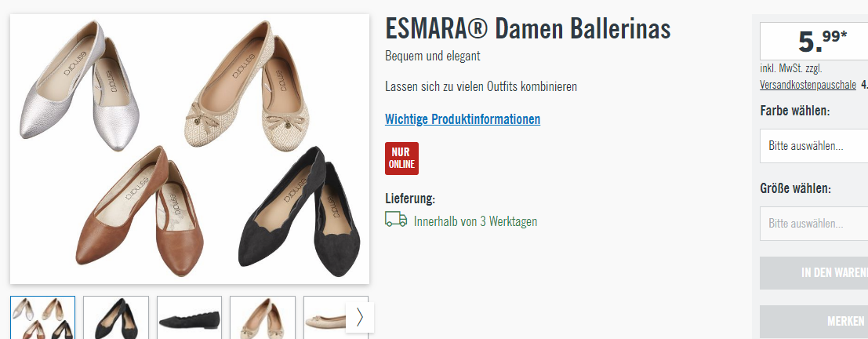Open the black ballerinas top-view thumbnail
This screenshot has height=339, width=868.
point(116,317)
